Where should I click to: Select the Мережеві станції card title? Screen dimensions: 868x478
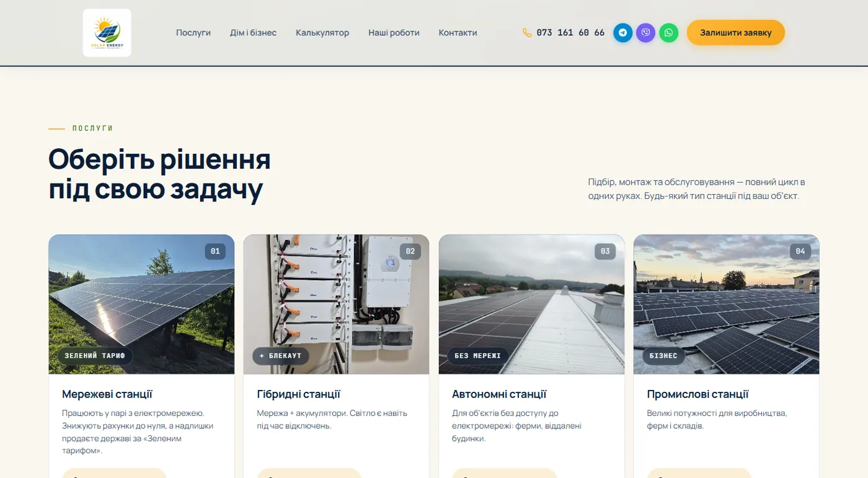pos(107,394)
